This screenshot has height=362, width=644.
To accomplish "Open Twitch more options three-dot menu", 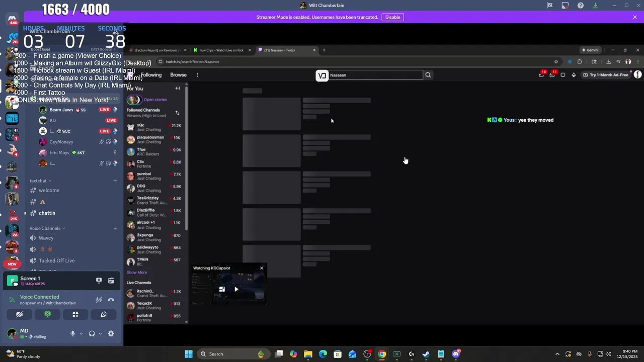I will coord(197,75).
